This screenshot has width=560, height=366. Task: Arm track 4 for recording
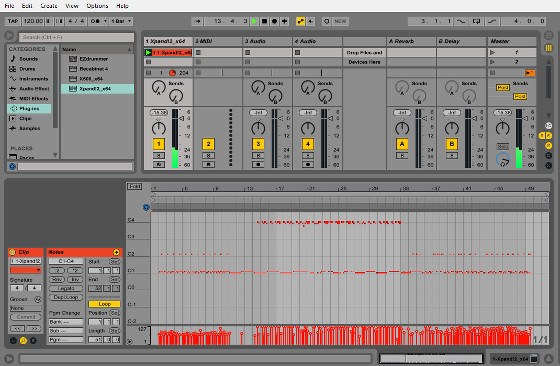308,165
